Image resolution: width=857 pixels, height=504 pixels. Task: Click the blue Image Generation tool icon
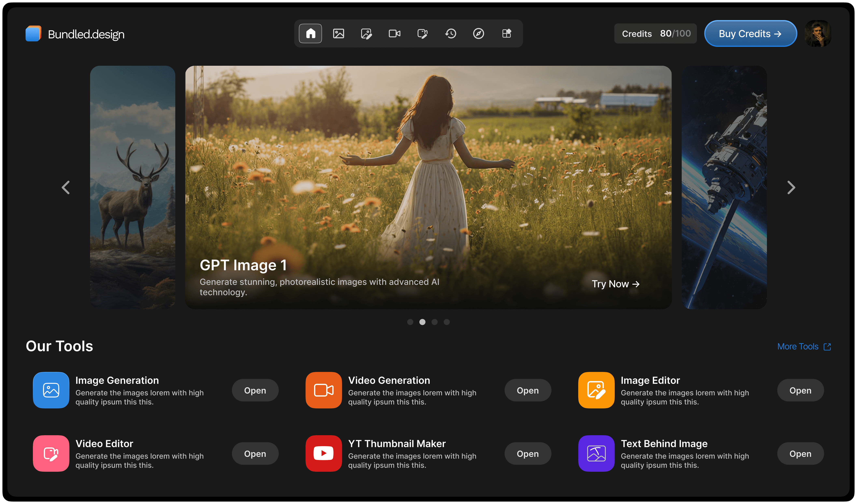(x=51, y=390)
